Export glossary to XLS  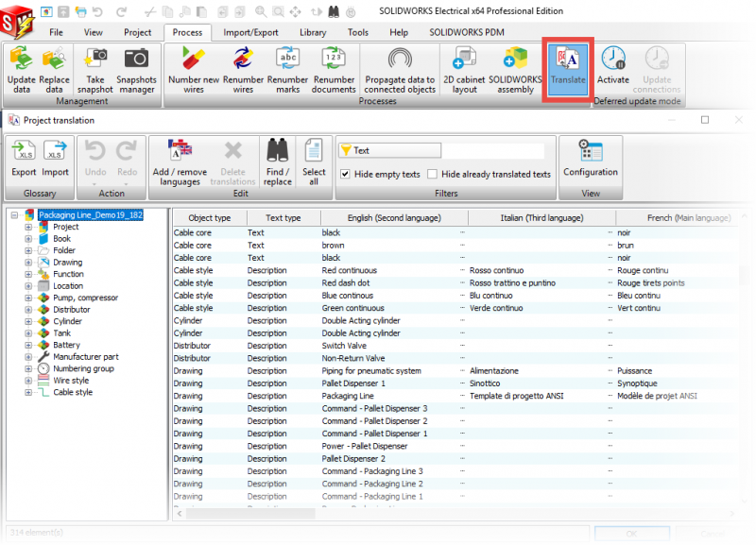[x=24, y=159]
